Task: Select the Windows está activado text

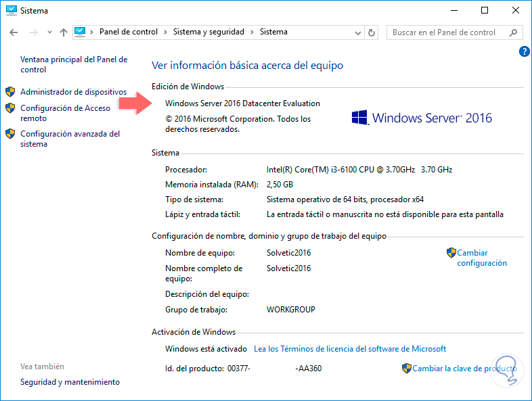Action: click(x=206, y=349)
